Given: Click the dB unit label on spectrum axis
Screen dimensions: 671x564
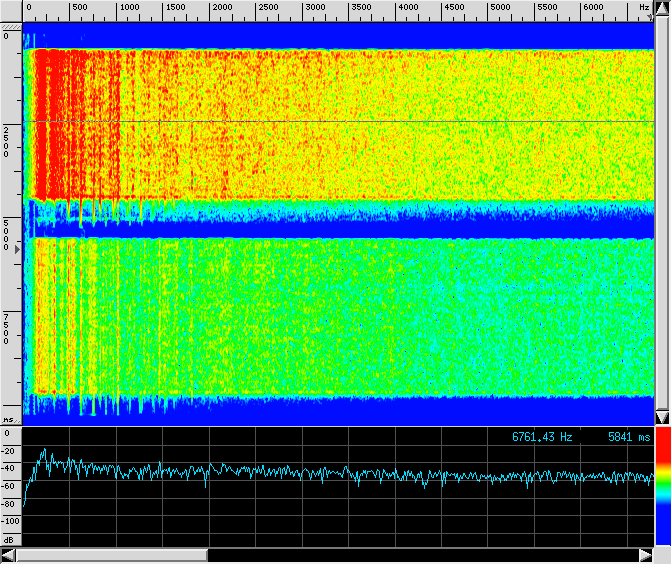Looking at the screenshot, I should click(x=8, y=539).
